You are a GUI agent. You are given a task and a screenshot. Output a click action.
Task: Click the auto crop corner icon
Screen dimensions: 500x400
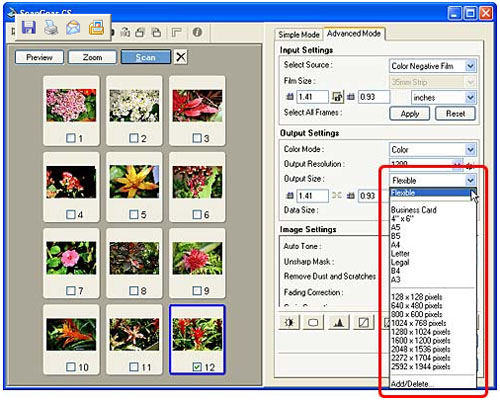pyautogui.click(x=176, y=32)
